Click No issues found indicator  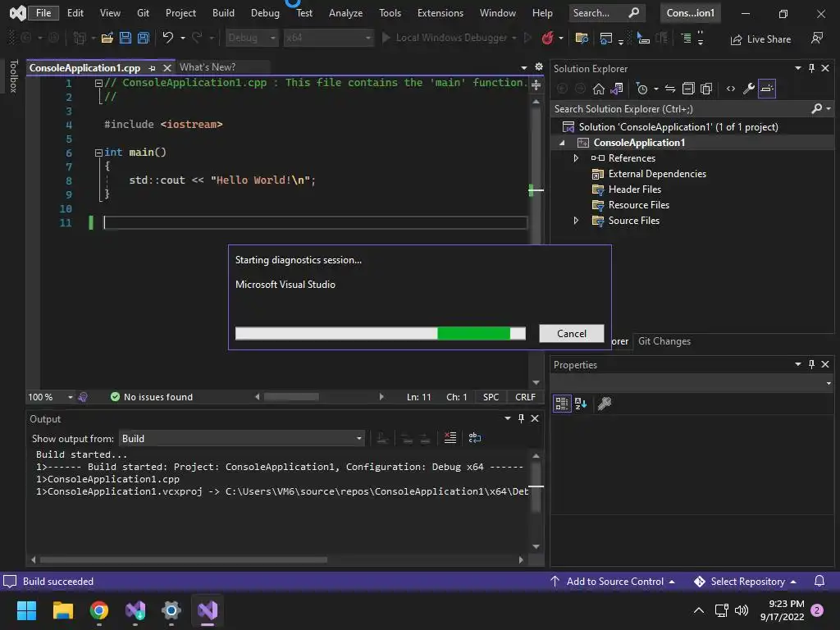click(x=152, y=397)
